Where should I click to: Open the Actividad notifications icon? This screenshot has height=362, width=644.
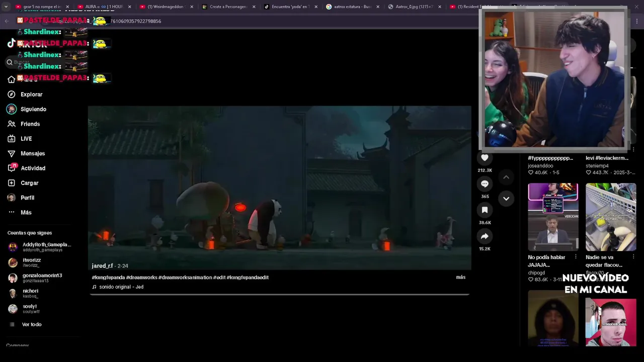point(11,168)
